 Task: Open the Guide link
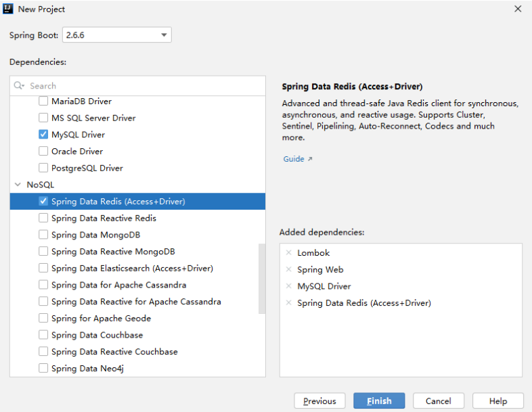click(294, 159)
